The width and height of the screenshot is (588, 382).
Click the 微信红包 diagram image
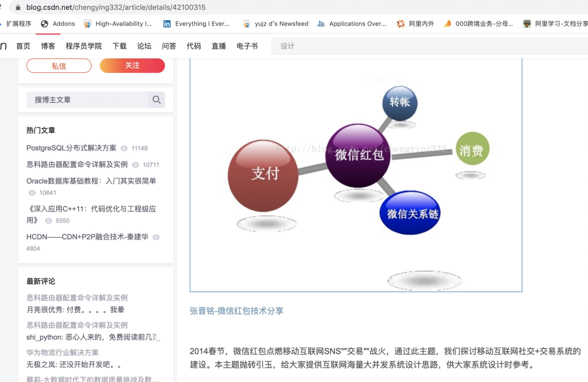356,175
